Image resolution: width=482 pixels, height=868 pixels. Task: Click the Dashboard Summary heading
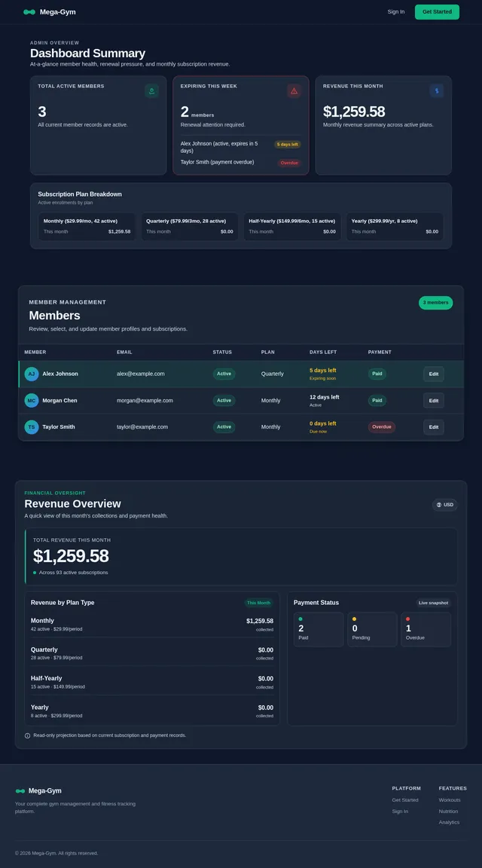(x=87, y=53)
